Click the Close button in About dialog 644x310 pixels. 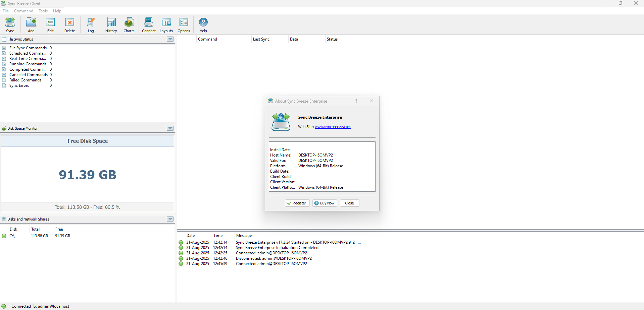(x=349, y=203)
